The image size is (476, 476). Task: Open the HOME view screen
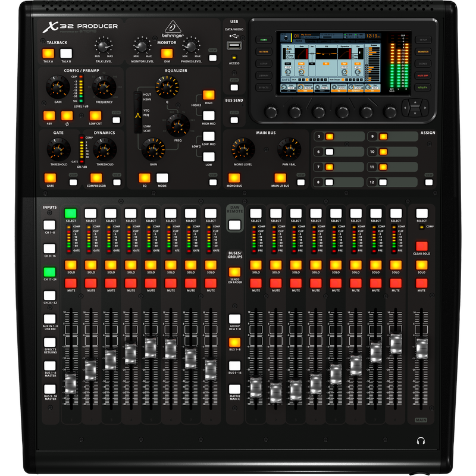pyautogui.click(x=264, y=39)
